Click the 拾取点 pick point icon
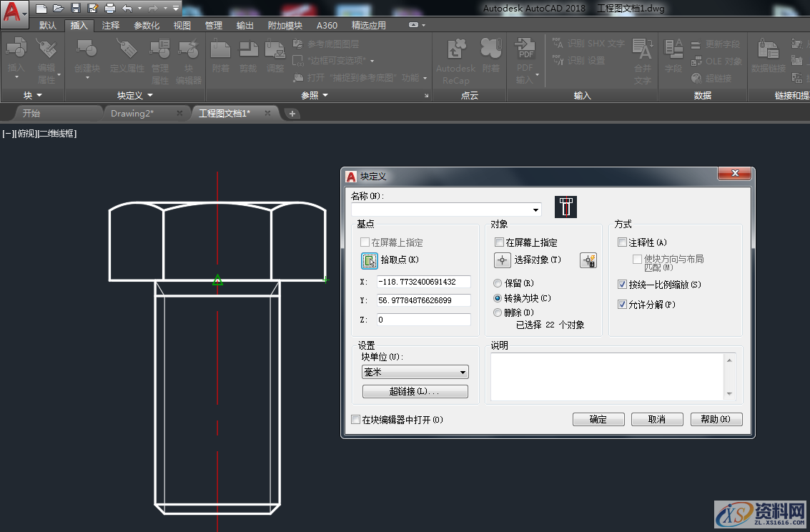Image resolution: width=810 pixels, height=532 pixels. click(369, 260)
